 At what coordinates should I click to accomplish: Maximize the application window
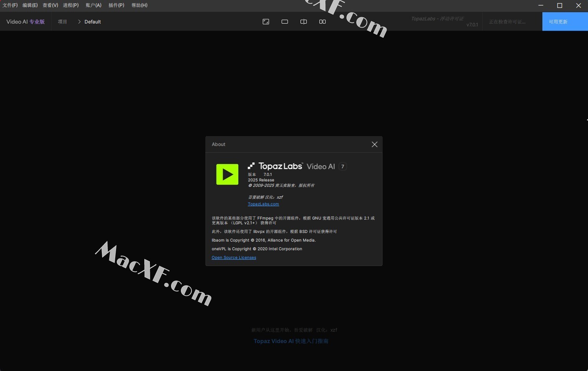point(560,6)
